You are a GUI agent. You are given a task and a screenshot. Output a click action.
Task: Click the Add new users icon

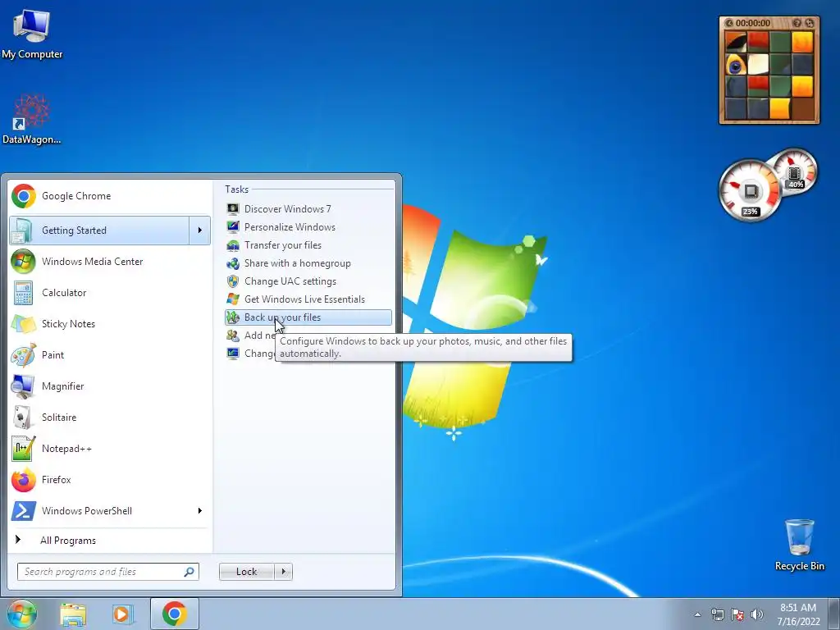pos(232,336)
